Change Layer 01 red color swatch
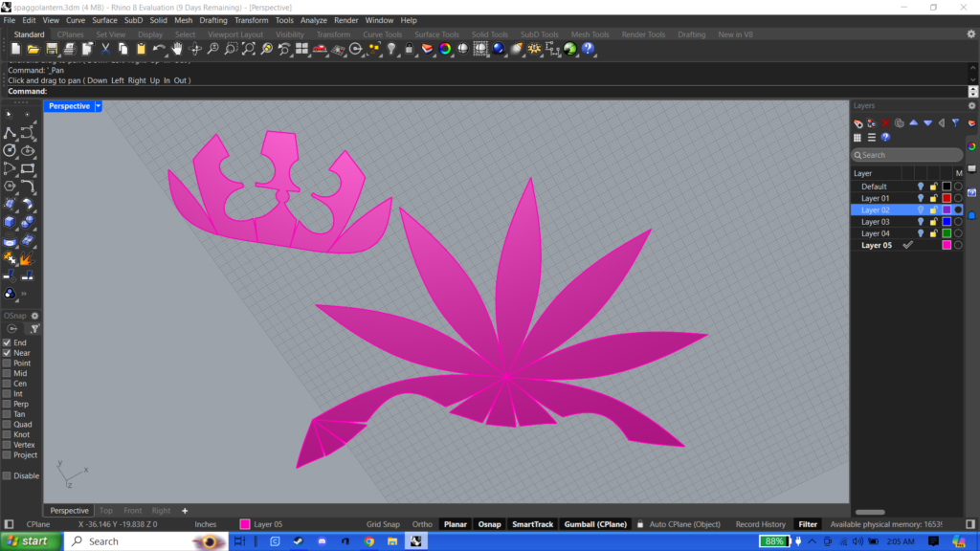This screenshot has width=980, height=551. pyautogui.click(x=947, y=198)
